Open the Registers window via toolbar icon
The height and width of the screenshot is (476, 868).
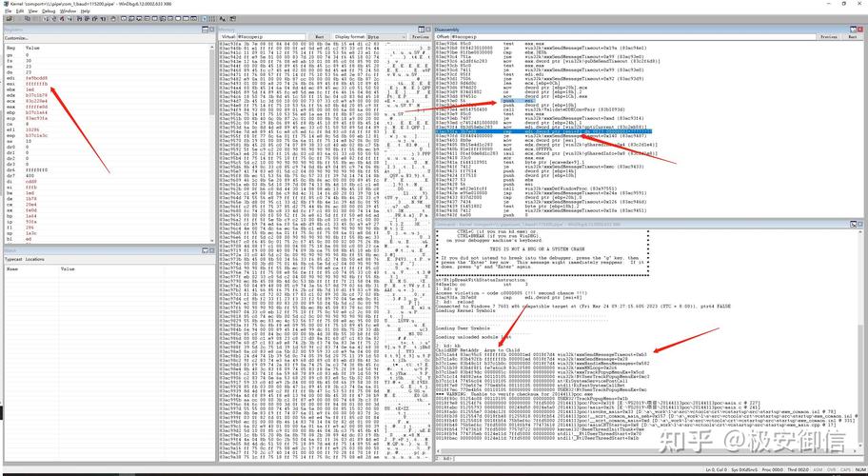(147, 19)
